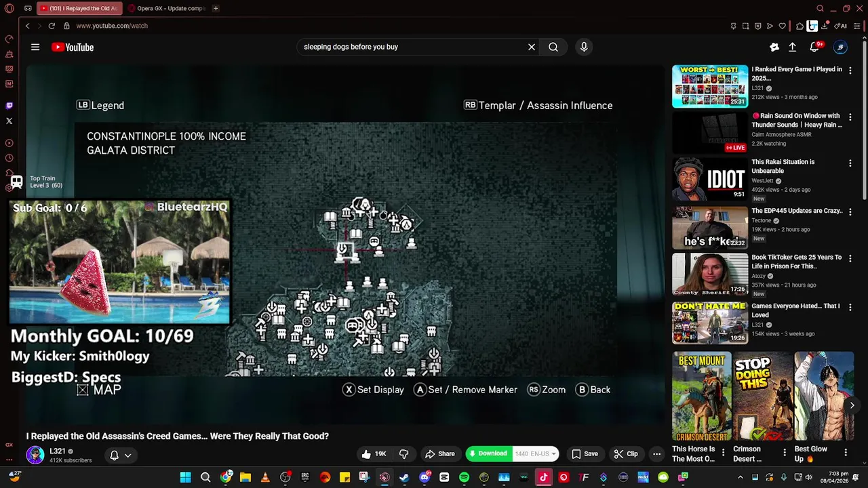The width and height of the screenshot is (868, 488).
Task: Open Windows Start menu in taskbar
Action: click(185, 477)
